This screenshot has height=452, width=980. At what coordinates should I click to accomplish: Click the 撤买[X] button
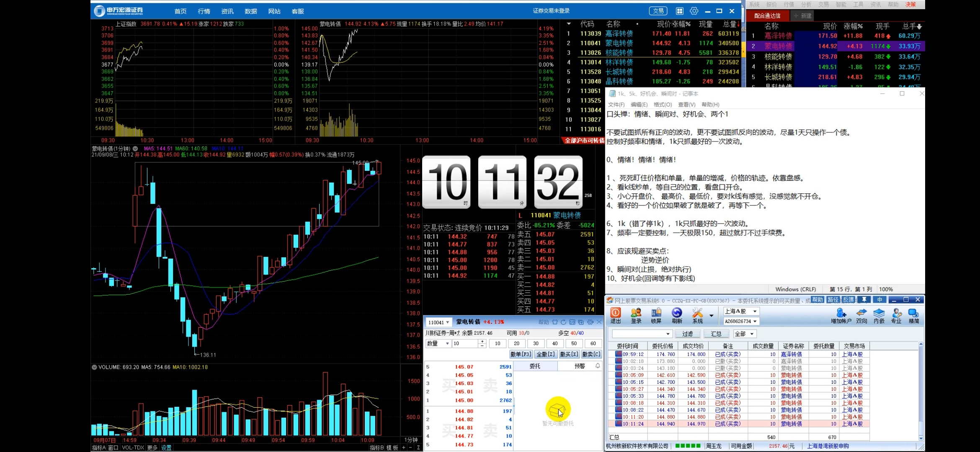[x=569, y=354]
